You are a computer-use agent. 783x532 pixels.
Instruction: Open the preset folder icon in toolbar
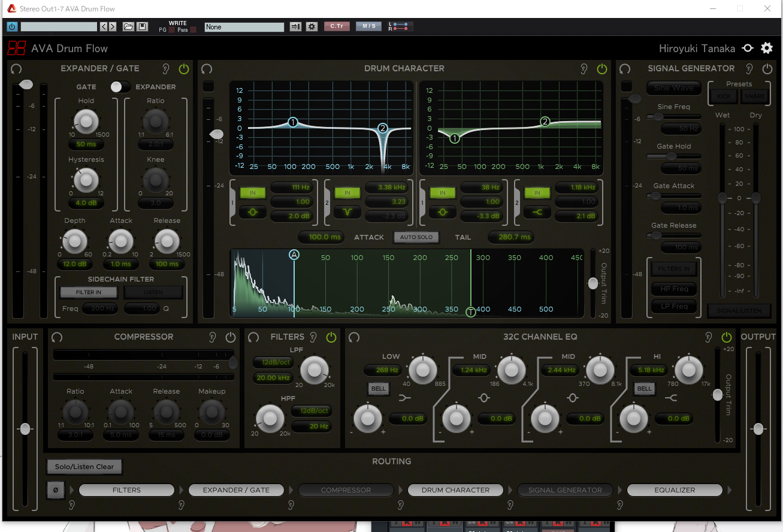pos(128,27)
